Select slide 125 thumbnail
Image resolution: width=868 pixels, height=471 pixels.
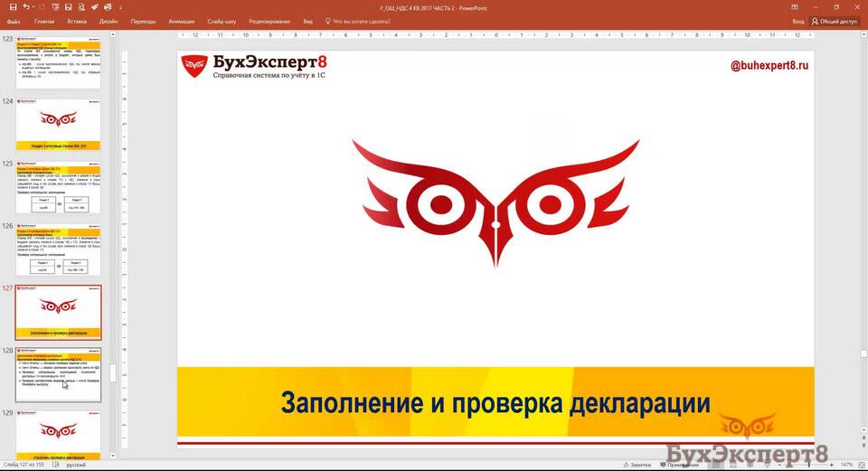coord(58,187)
